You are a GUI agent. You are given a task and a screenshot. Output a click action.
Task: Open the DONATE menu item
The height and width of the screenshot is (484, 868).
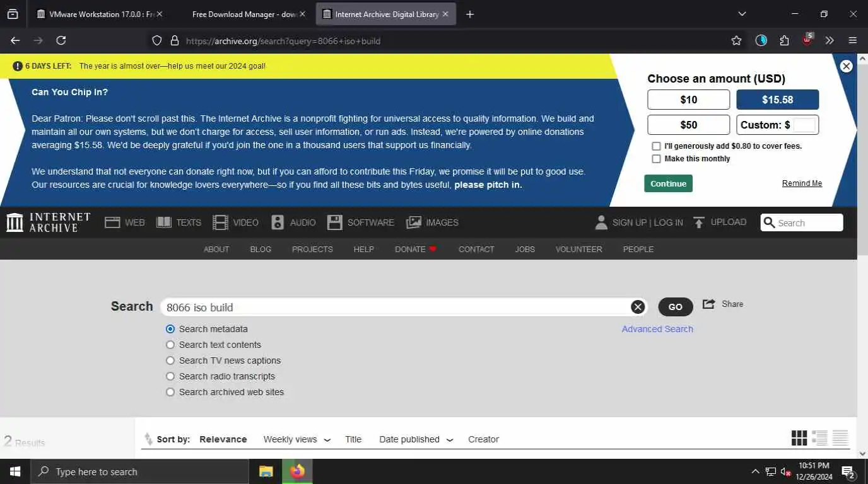pyautogui.click(x=416, y=249)
